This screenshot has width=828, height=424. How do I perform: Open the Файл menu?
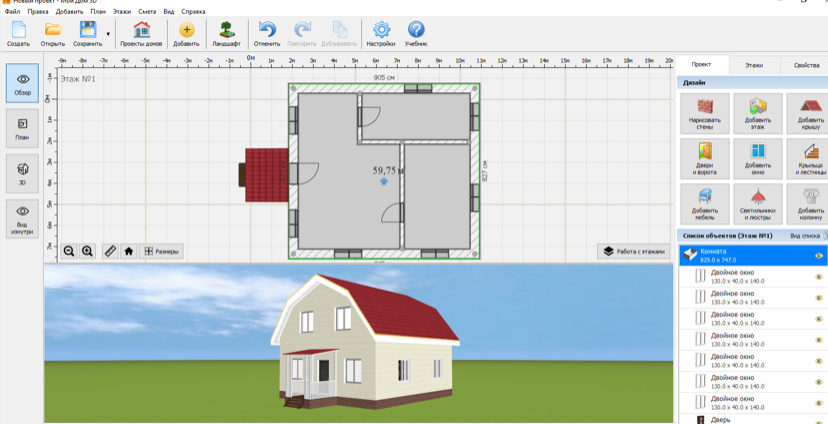(12, 11)
